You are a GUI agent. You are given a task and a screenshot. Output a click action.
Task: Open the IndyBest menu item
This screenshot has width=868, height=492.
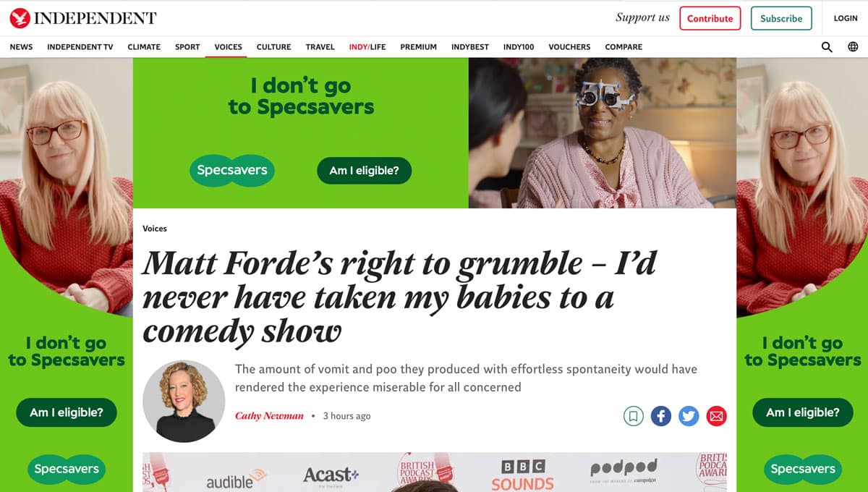coord(470,47)
